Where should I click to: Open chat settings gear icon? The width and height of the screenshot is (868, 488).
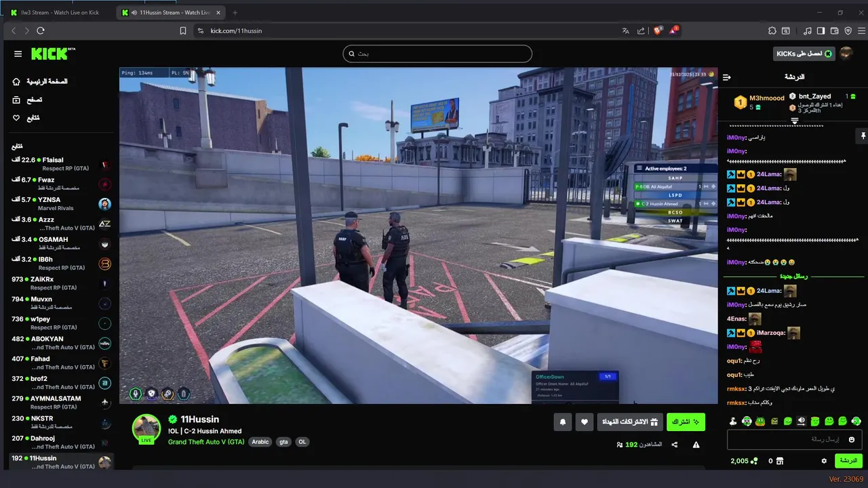[x=824, y=461]
